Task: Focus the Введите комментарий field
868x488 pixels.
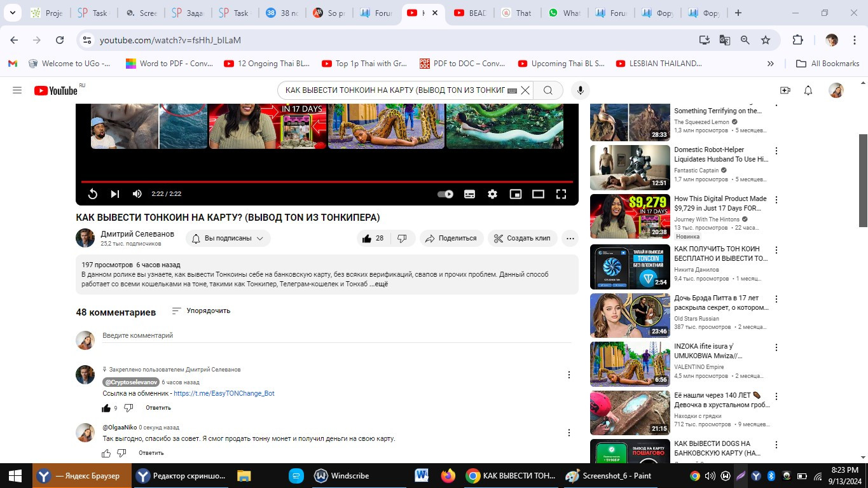Action: (337, 335)
